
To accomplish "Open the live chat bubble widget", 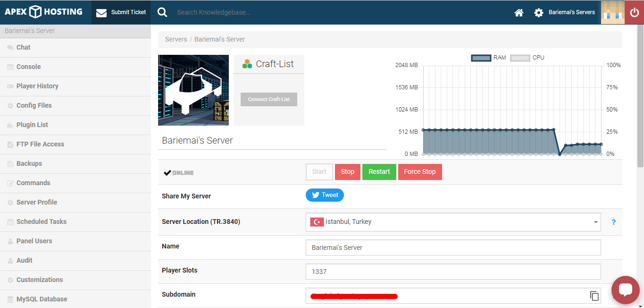I will point(625,290).
